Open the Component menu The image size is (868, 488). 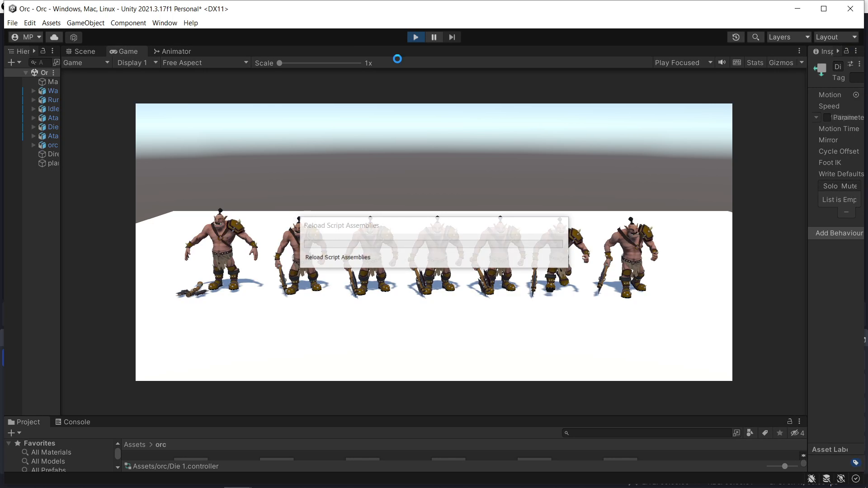[128, 23]
